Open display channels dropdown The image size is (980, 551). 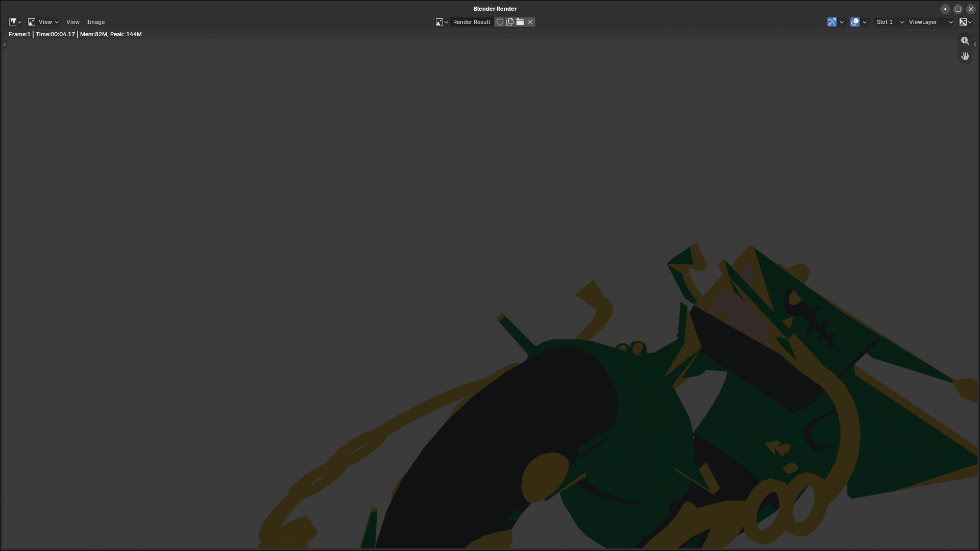(x=965, y=22)
